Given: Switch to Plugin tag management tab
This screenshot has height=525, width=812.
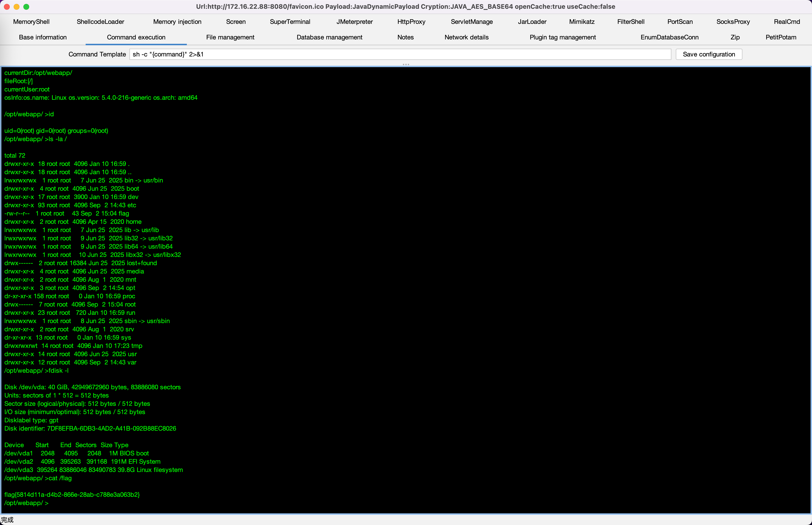Looking at the screenshot, I should (562, 37).
